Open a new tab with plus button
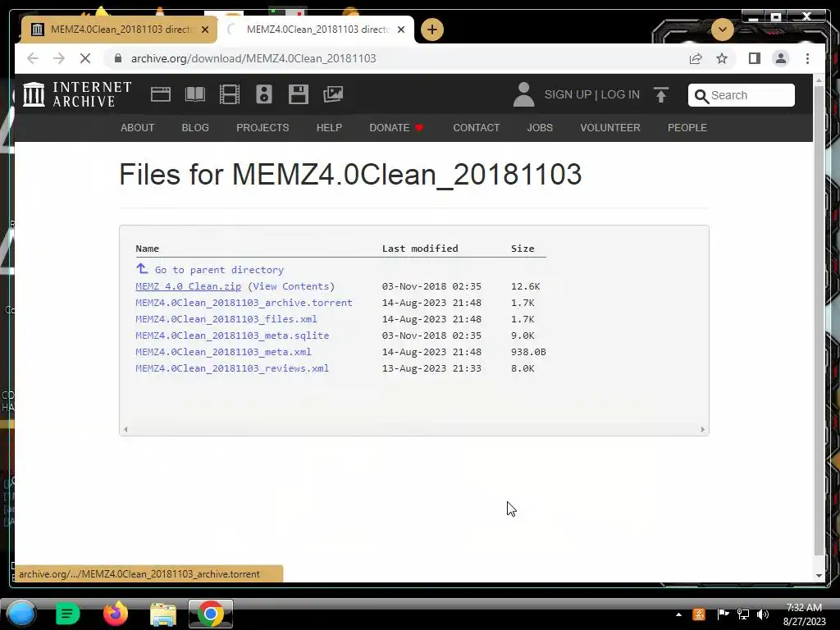The height and width of the screenshot is (630, 840). point(431,30)
